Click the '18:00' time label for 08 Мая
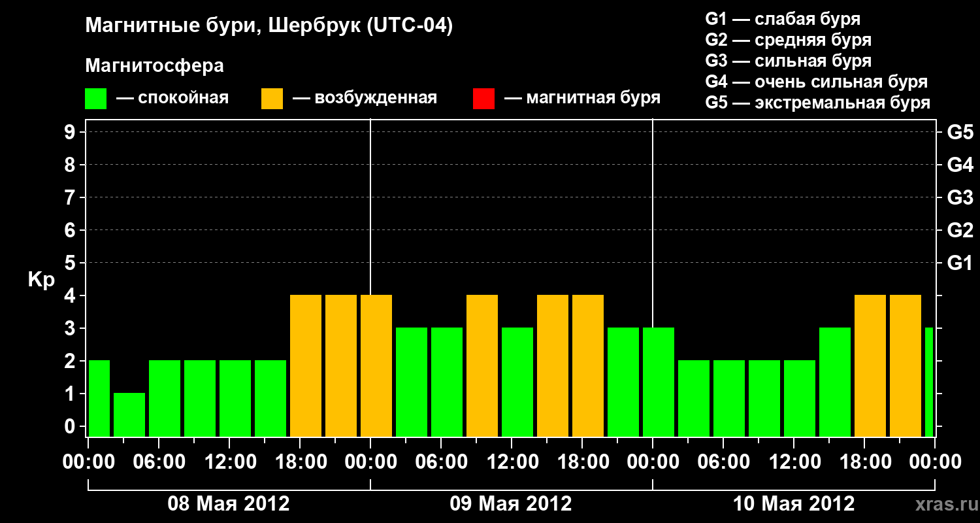Viewport: 980px width, 523px height. point(300,462)
